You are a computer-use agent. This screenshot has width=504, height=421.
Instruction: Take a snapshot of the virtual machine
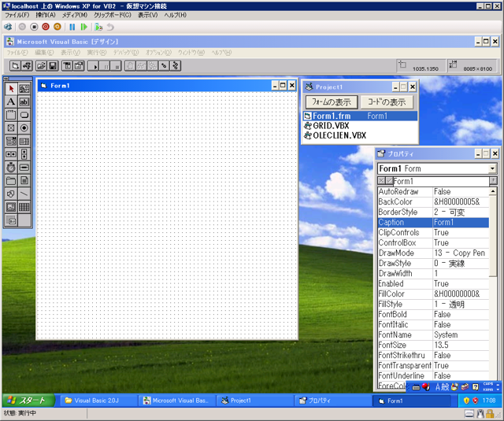(x=98, y=27)
